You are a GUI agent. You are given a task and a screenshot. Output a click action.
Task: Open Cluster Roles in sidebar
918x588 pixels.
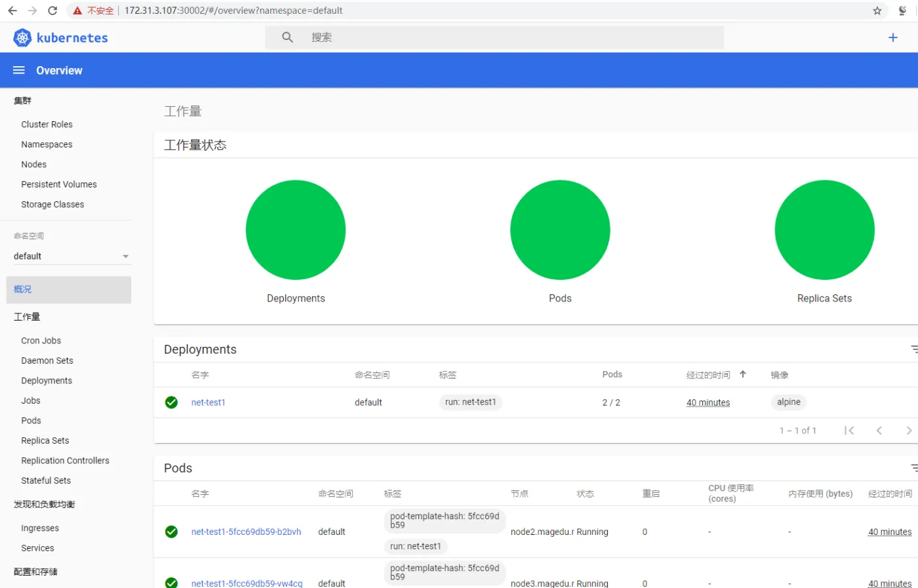pyautogui.click(x=47, y=125)
